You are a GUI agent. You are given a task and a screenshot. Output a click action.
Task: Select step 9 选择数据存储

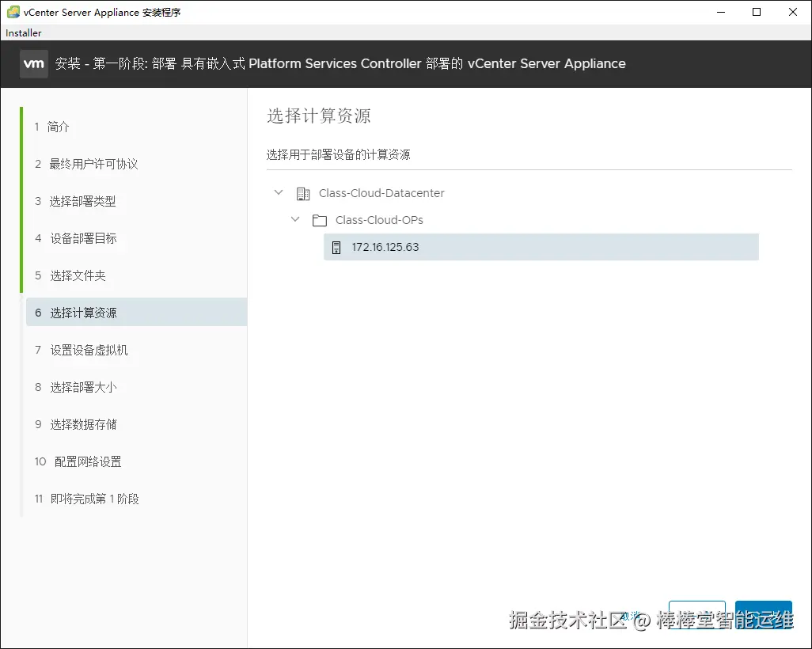pos(76,425)
